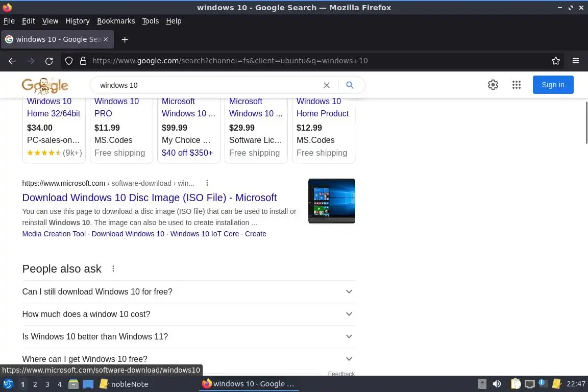588x392 pixels.
Task: Click the Firefox address bar URL
Action: tap(230, 61)
